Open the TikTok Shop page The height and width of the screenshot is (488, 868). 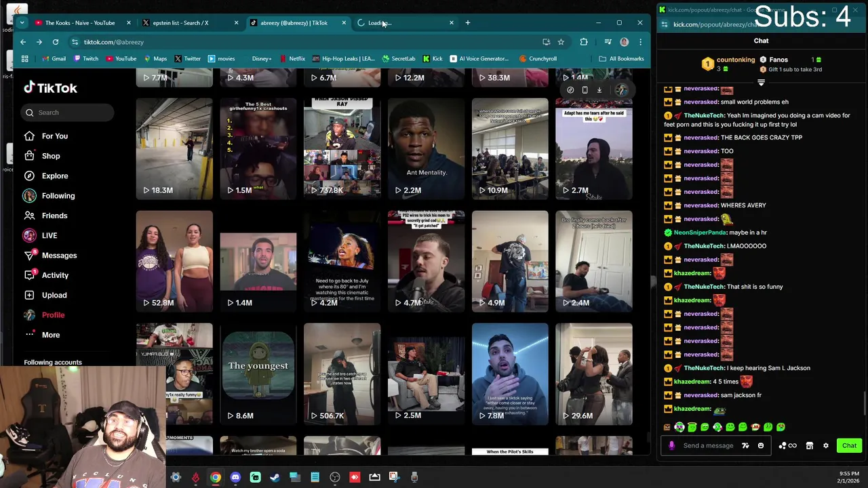tap(42, 156)
